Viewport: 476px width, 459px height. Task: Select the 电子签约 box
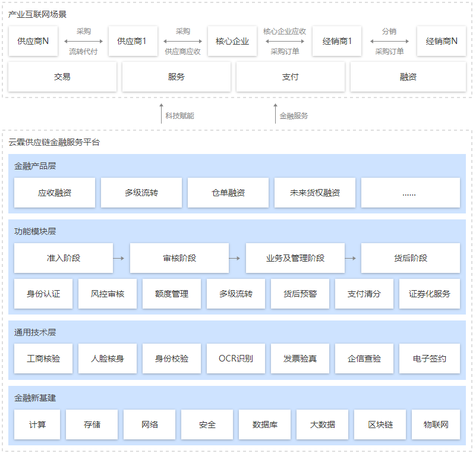tap(430, 359)
